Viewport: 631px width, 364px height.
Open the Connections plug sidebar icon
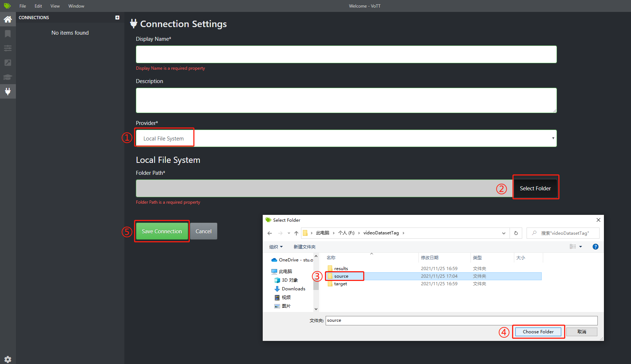click(x=8, y=91)
